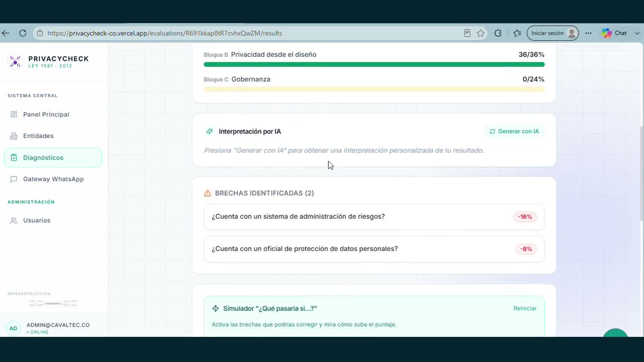Click the 'Presiona Generar con IA' hint text
The image size is (644, 362).
(344, 150)
